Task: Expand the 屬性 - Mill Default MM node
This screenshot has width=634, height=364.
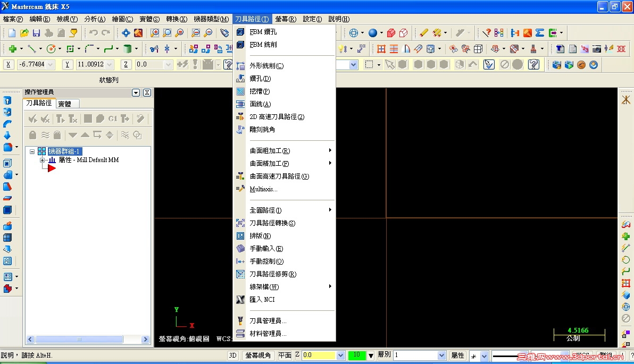Action: click(42, 160)
